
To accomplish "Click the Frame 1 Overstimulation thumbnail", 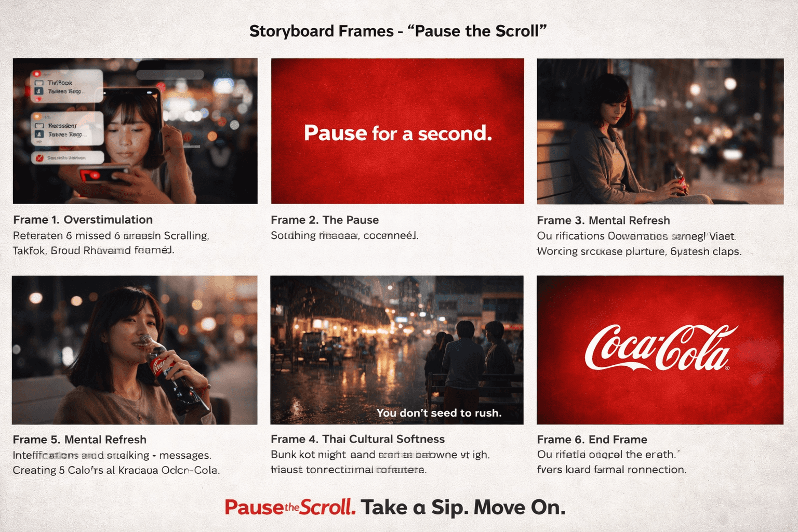I will [x=135, y=131].
